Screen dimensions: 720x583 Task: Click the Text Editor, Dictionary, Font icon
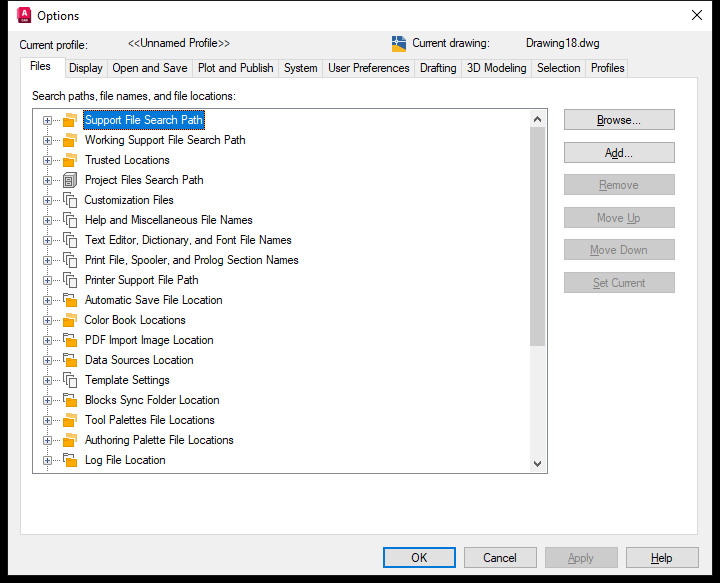click(x=70, y=240)
